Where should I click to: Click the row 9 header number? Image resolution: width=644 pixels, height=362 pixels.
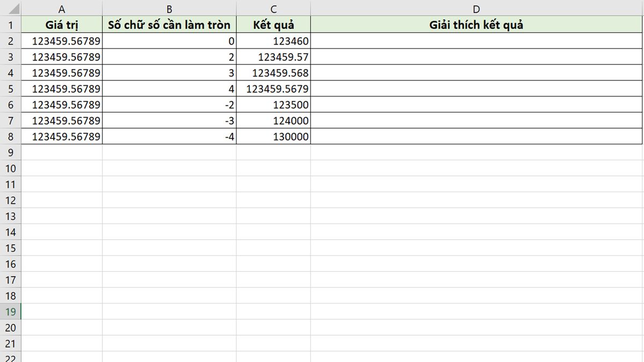(x=11, y=152)
